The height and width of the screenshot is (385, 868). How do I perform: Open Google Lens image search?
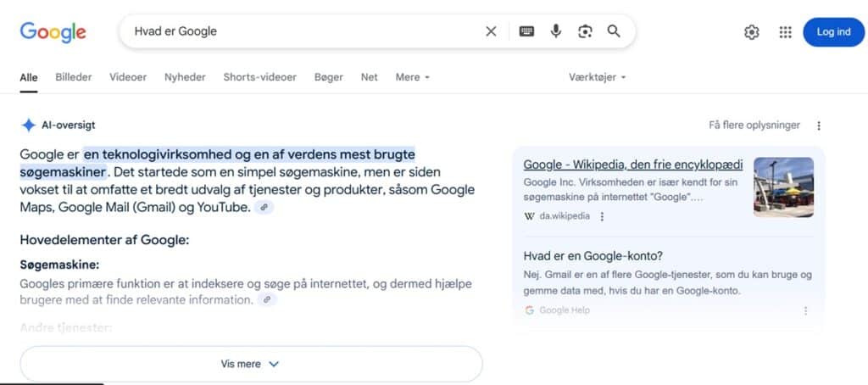tap(585, 31)
